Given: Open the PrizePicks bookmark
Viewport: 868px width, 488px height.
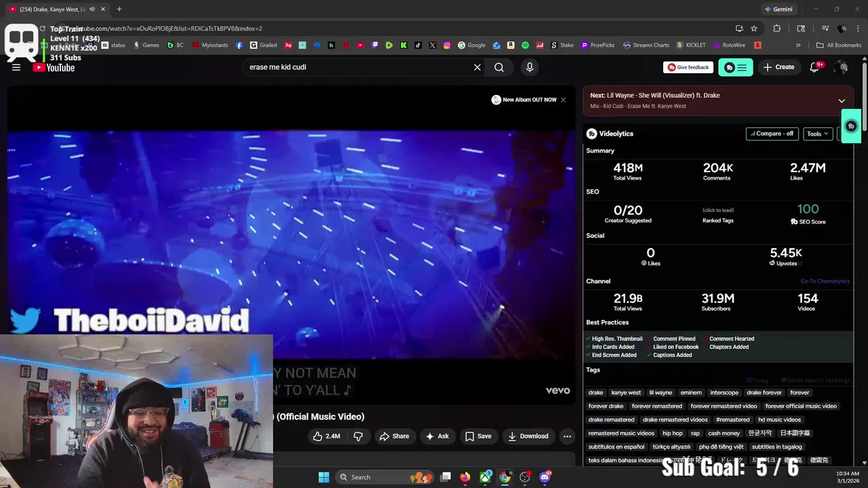Looking at the screenshot, I should [597, 45].
